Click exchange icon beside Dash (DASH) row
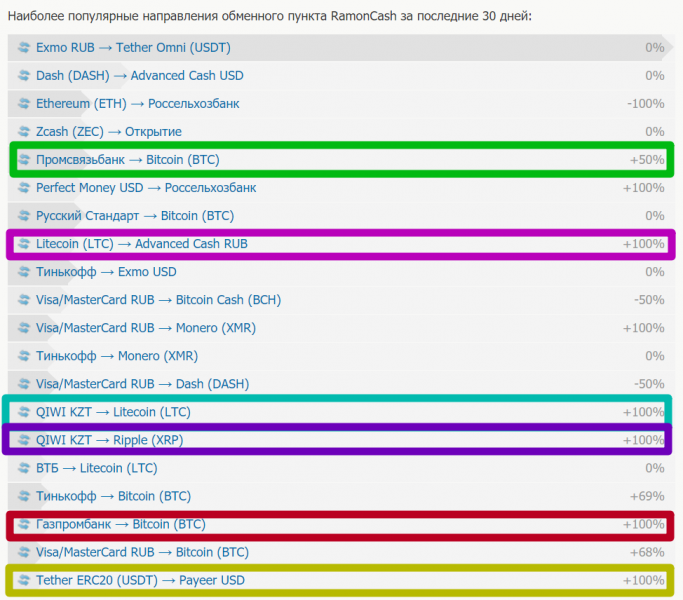The width and height of the screenshot is (683, 600). pyautogui.click(x=24, y=75)
